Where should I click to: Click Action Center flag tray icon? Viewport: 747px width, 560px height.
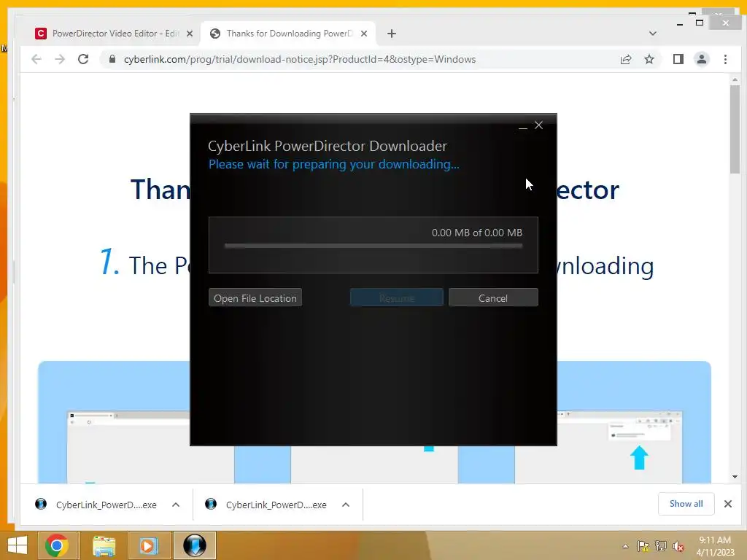pyautogui.click(x=643, y=546)
